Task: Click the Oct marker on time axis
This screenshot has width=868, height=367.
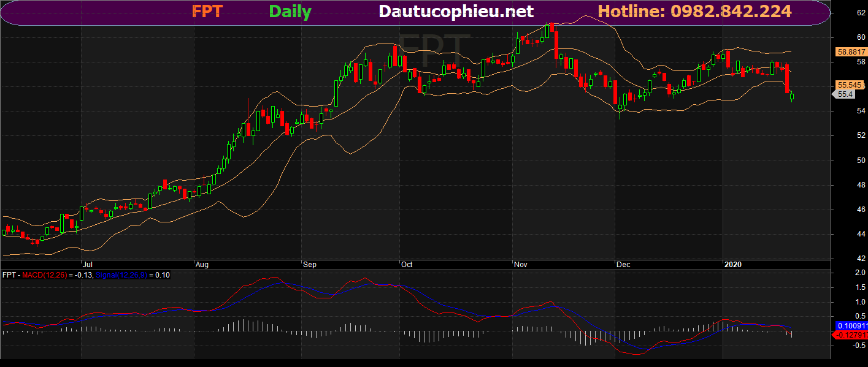Action: tap(407, 265)
